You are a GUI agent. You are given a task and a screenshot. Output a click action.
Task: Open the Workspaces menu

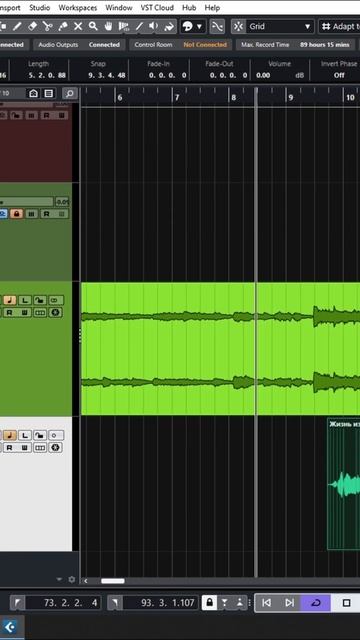[x=78, y=7]
